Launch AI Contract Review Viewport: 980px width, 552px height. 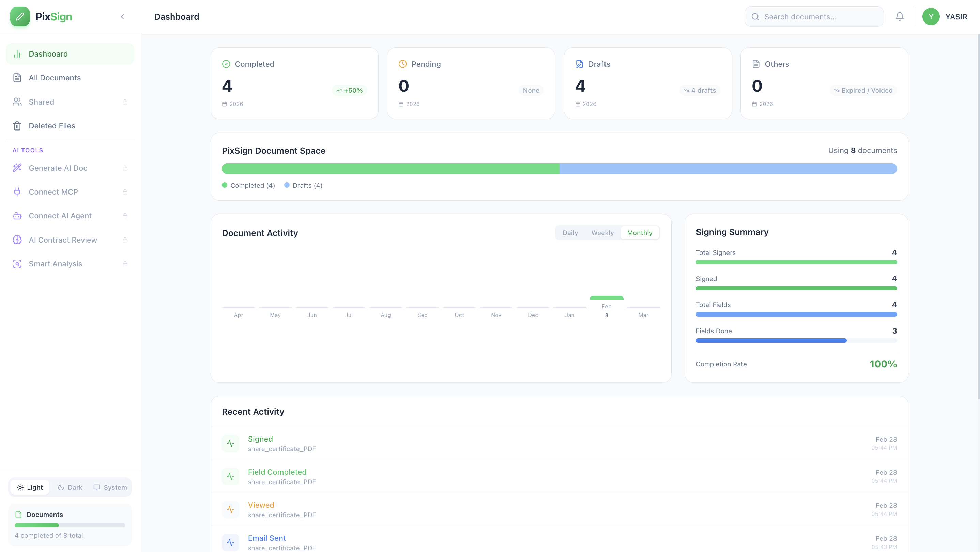pyautogui.click(x=63, y=240)
